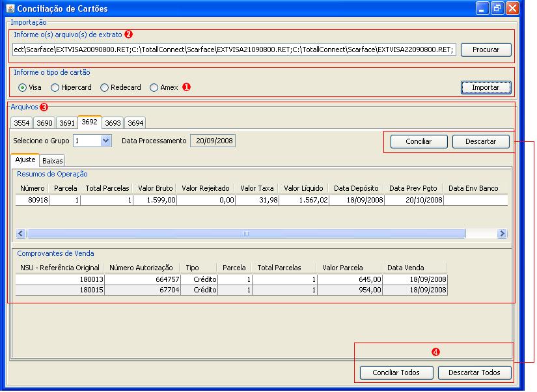
Task: Click the horizontal scrollbar thumb in Resumos
Action: click(246, 234)
